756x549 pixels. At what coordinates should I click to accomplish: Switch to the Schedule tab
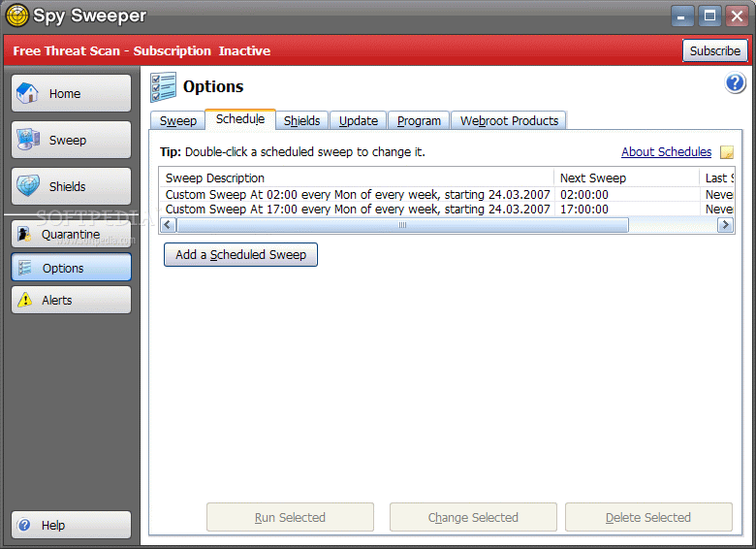(240, 119)
